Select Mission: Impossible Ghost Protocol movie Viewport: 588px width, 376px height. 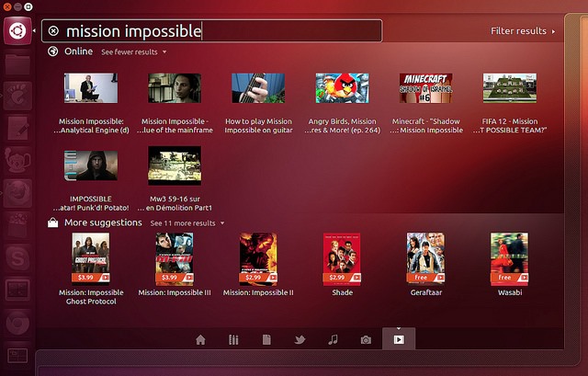91,256
